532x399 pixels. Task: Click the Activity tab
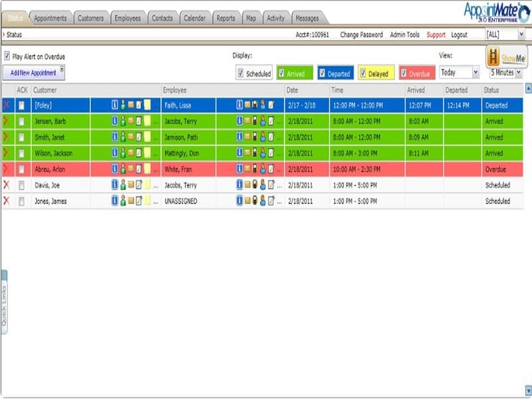point(275,18)
